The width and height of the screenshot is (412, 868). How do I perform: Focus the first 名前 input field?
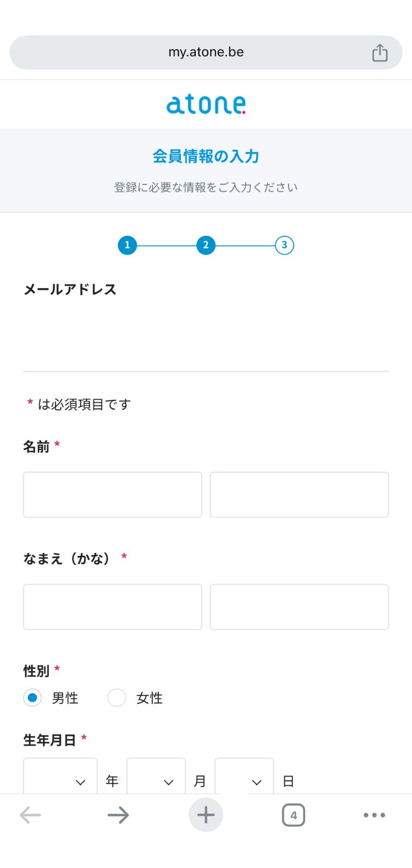[x=113, y=495]
